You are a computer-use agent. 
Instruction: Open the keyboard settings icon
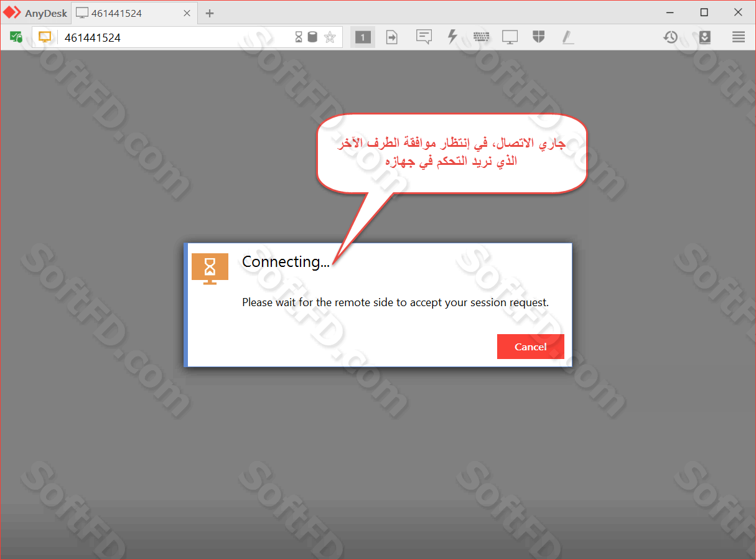(x=482, y=37)
